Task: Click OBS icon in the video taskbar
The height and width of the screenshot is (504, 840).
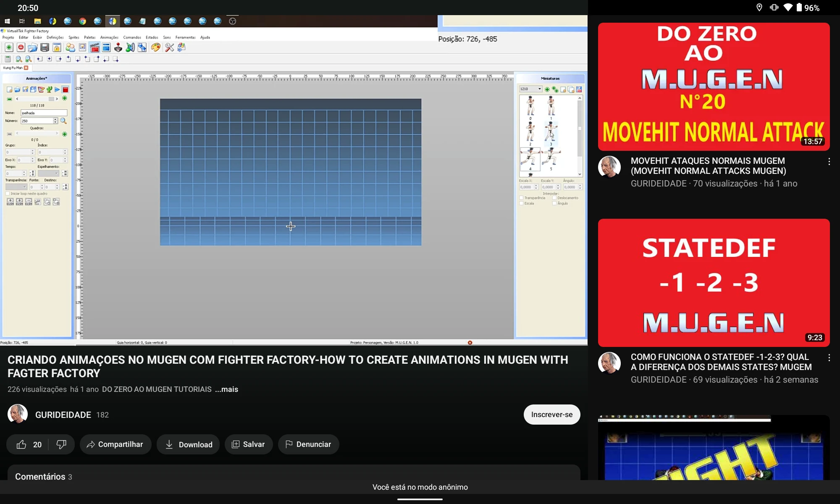Action: 232,21
